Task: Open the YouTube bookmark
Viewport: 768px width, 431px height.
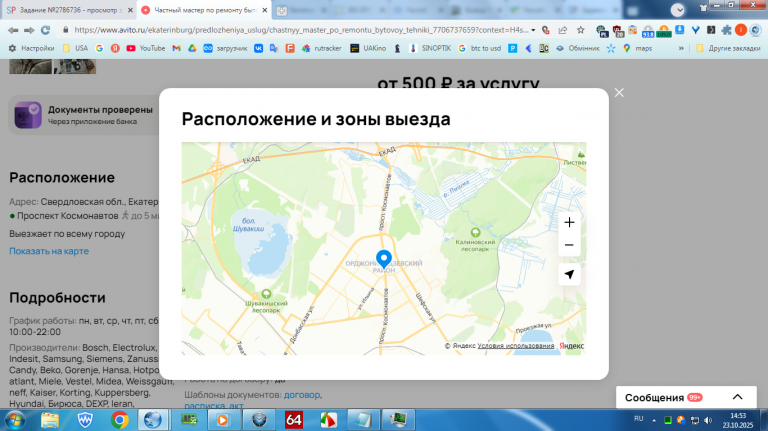Action: (145, 48)
